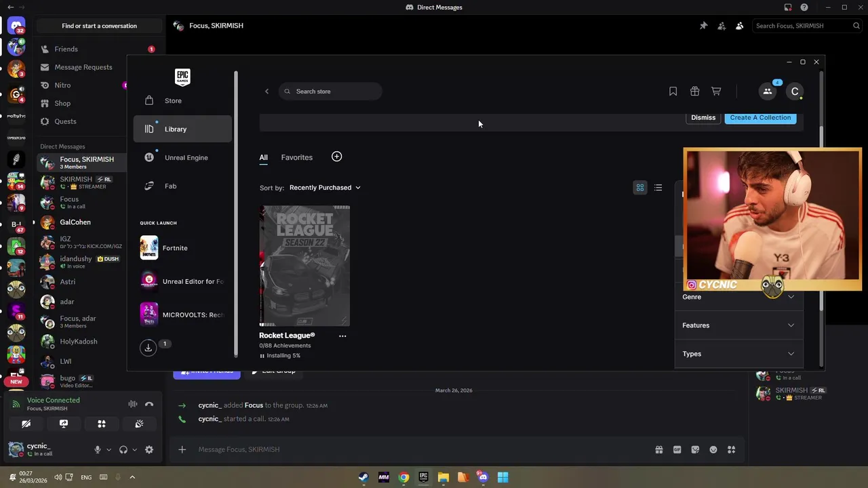This screenshot has height=488, width=868.
Task: Open microphone input options arrow
Action: click(x=108, y=449)
